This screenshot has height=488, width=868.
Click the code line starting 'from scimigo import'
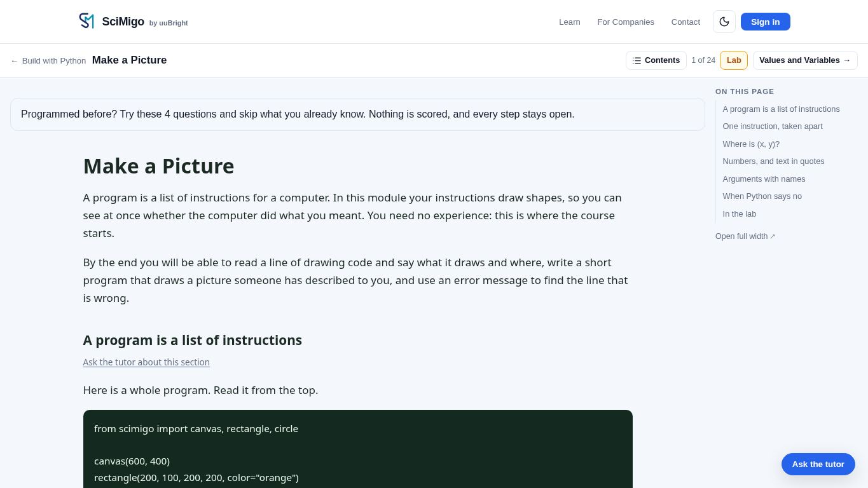click(196, 429)
